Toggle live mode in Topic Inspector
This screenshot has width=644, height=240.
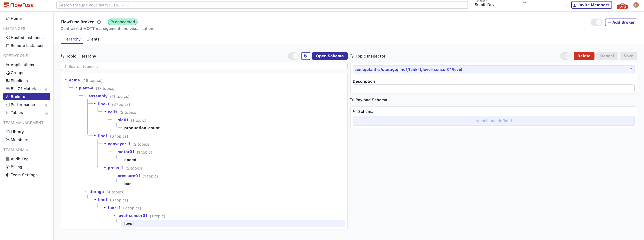pos(566,56)
